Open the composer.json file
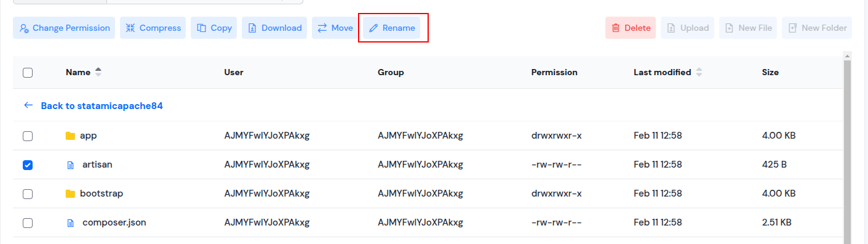Viewport: 868px width, 244px height. coord(114,222)
